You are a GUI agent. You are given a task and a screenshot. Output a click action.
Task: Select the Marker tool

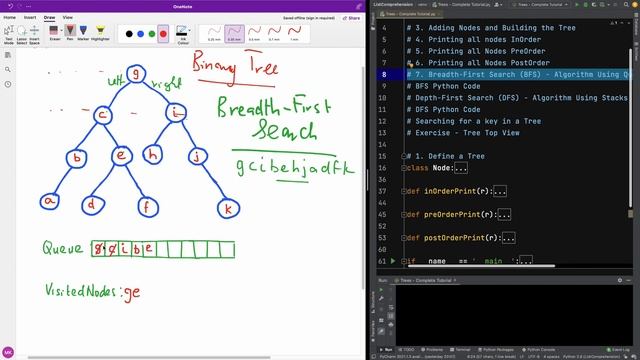[x=83, y=33]
